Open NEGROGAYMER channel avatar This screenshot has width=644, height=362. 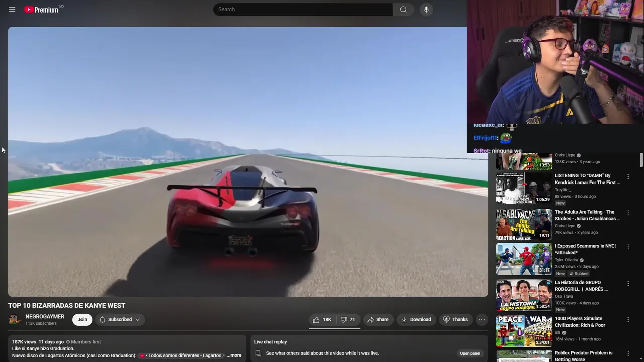point(15,319)
